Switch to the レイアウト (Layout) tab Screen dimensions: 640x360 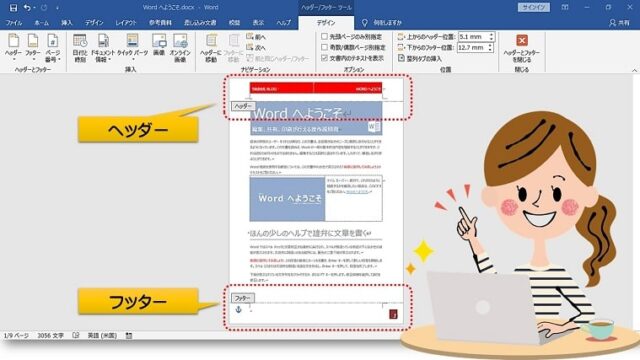click(x=126, y=22)
